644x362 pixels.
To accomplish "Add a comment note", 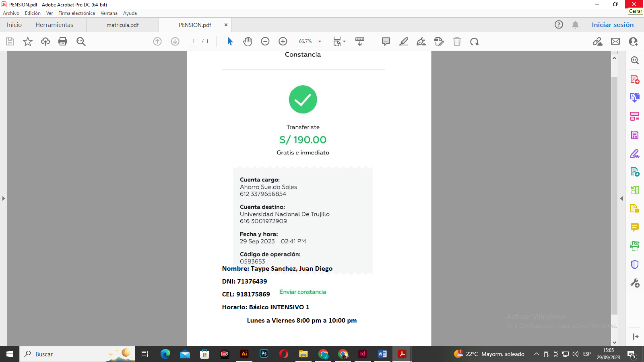I will point(386,41).
